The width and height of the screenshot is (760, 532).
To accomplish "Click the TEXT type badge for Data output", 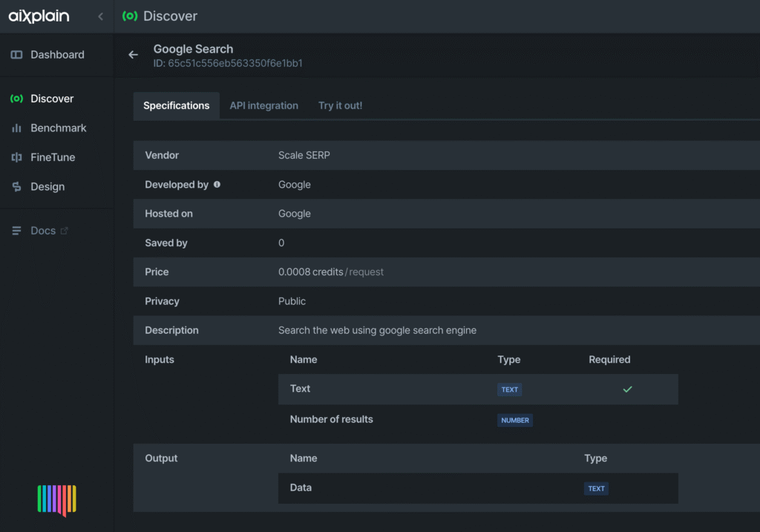I will [596, 488].
